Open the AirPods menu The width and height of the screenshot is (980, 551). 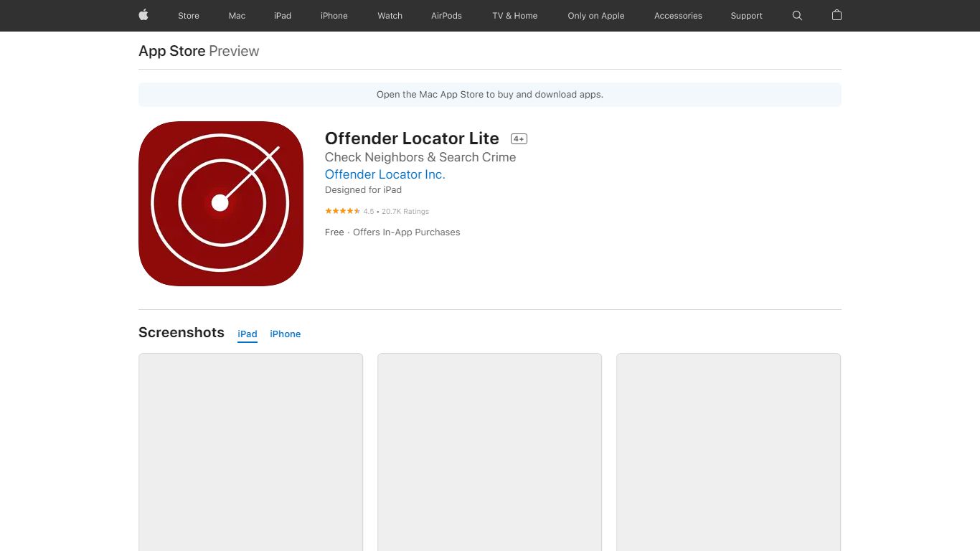point(446,16)
